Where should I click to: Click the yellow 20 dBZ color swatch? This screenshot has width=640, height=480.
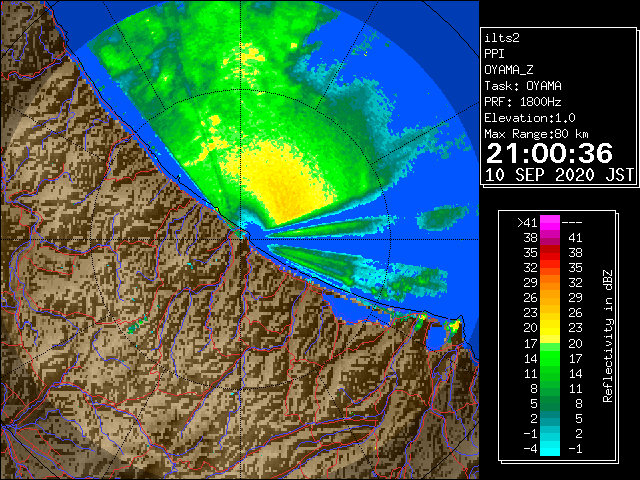point(550,328)
